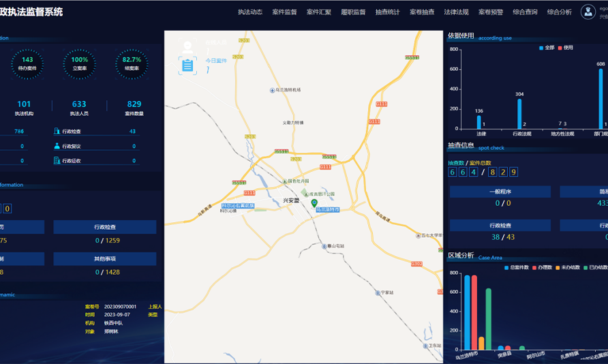Click the green location marker on the map

[314, 203]
